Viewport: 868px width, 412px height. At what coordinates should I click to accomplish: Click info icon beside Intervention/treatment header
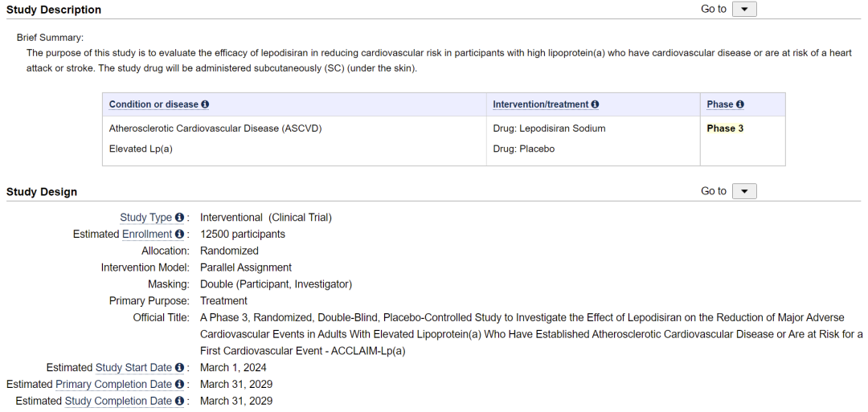pos(595,104)
